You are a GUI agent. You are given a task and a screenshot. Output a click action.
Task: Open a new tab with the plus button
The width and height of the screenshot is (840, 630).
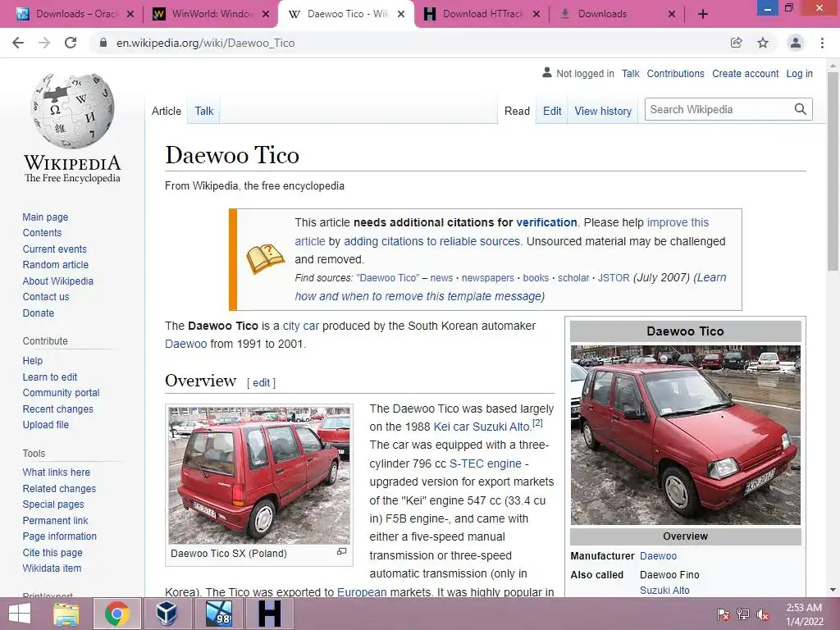(x=703, y=15)
